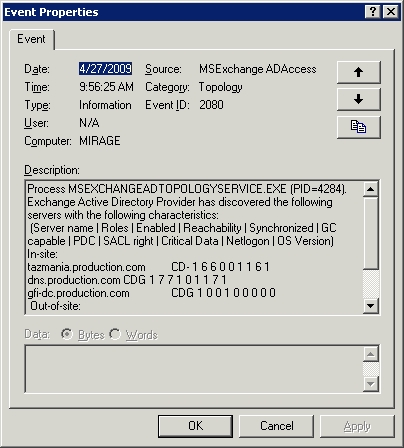This screenshot has height=448, width=404.
Task: Select the Event tab
Action: pos(31,39)
